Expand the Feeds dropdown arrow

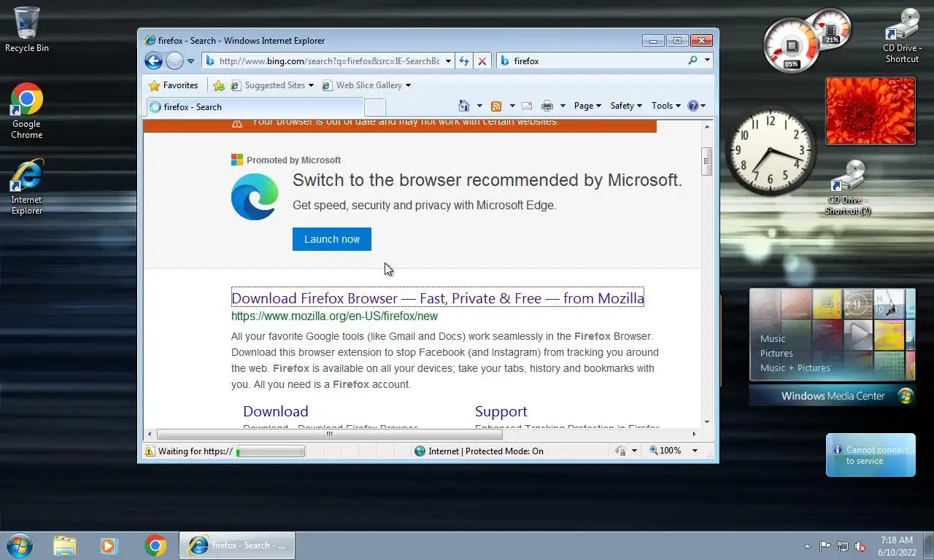512,106
